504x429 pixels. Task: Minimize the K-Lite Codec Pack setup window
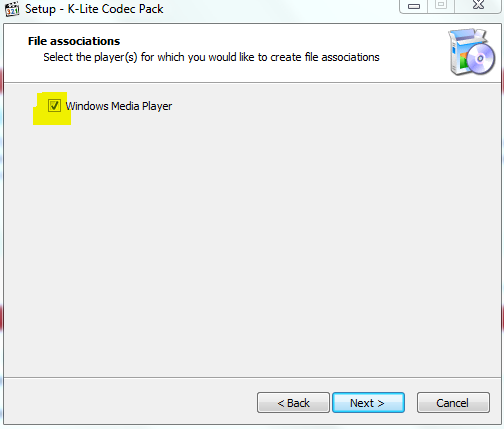tap(413, 6)
